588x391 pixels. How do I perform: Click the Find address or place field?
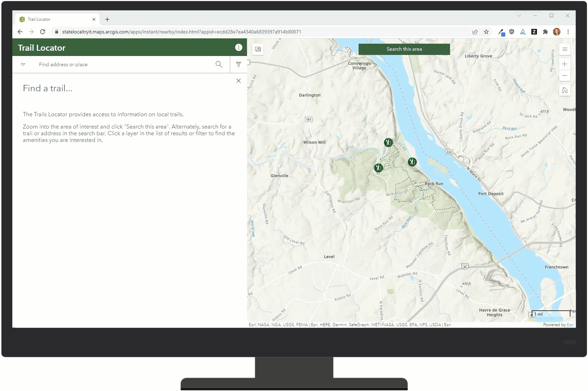[106, 64]
